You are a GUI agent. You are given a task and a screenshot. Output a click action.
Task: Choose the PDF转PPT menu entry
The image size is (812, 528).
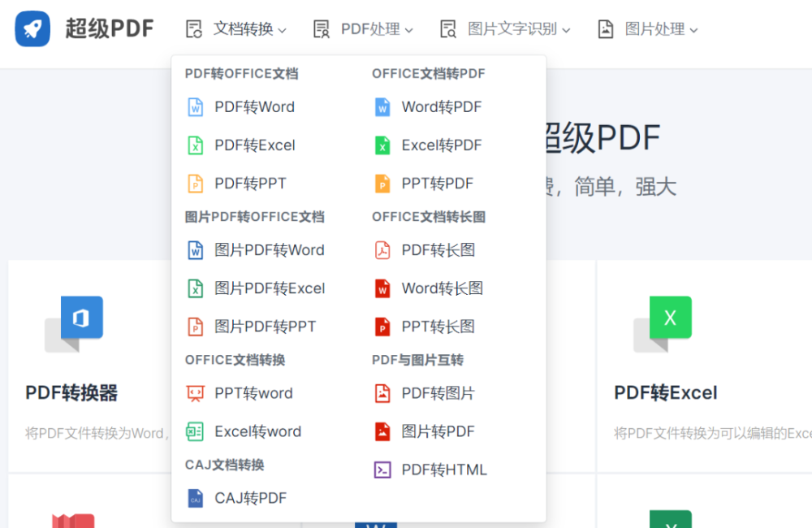point(251,184)
